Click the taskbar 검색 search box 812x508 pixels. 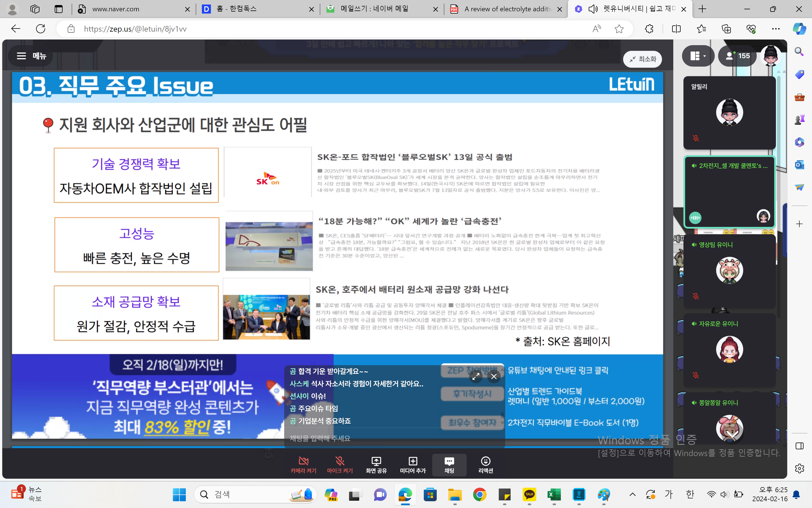click(x=255, y=494)
